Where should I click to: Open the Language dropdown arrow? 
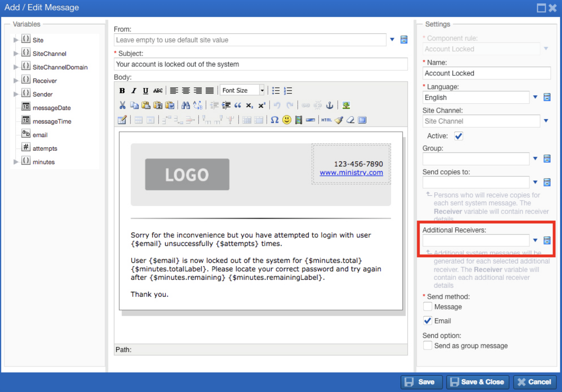[x=535, y=97]
